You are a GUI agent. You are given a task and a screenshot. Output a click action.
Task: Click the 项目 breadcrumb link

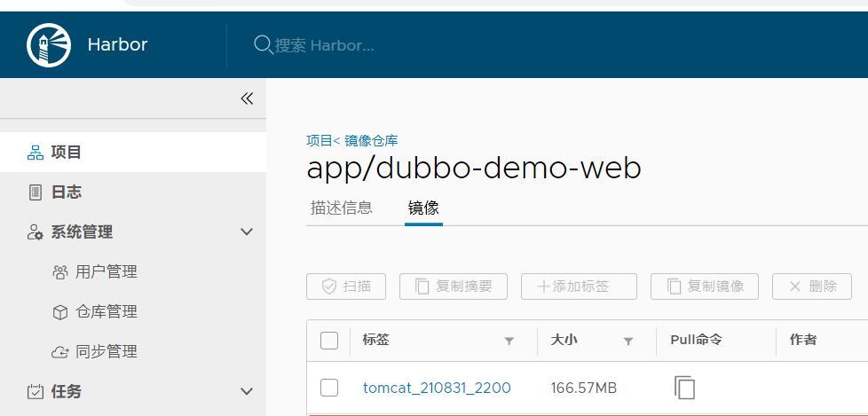click(x=319, y=140)
